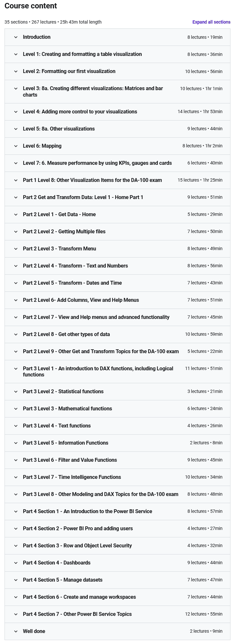The image size is (235, 644).
Task: Expand the Level 5: Other visualizations chevron
Action: tap(16, 129)
